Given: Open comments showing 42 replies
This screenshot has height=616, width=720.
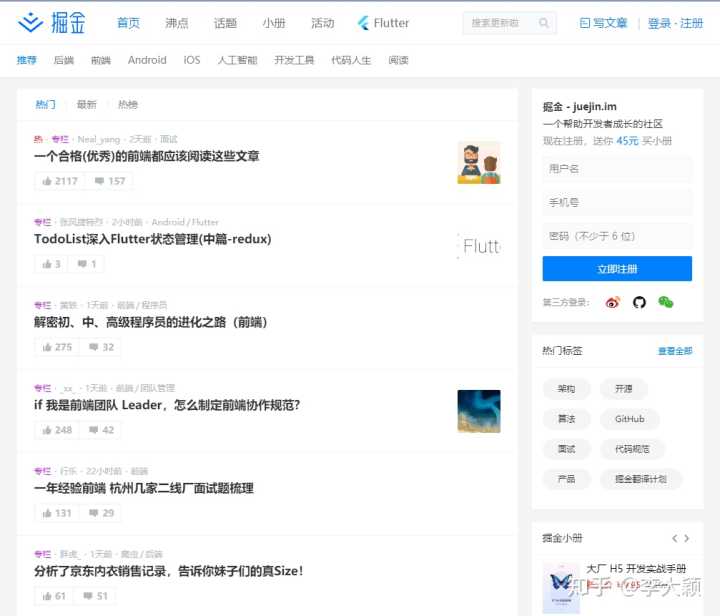Looking at the screenshot, I should (x=101, y=430).
